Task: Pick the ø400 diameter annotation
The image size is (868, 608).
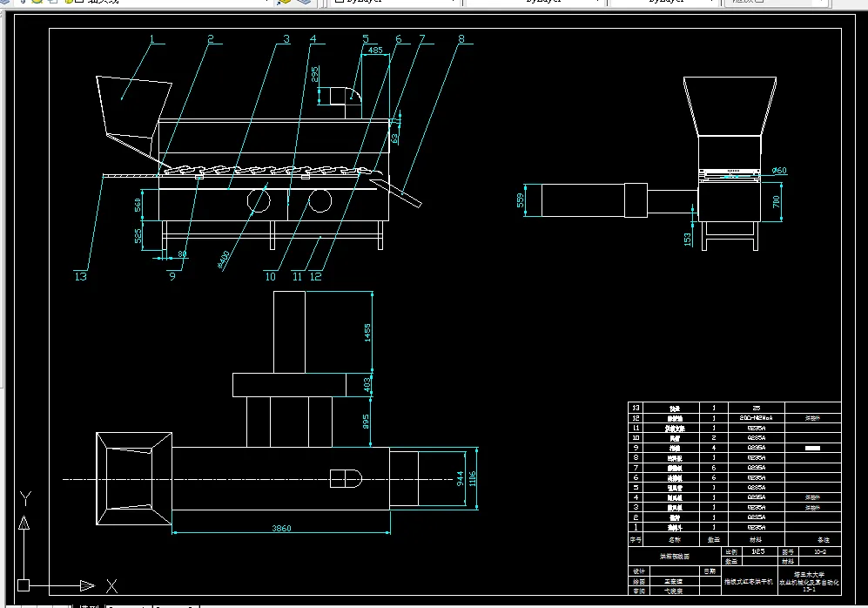Action: click(x=224, y=260)
